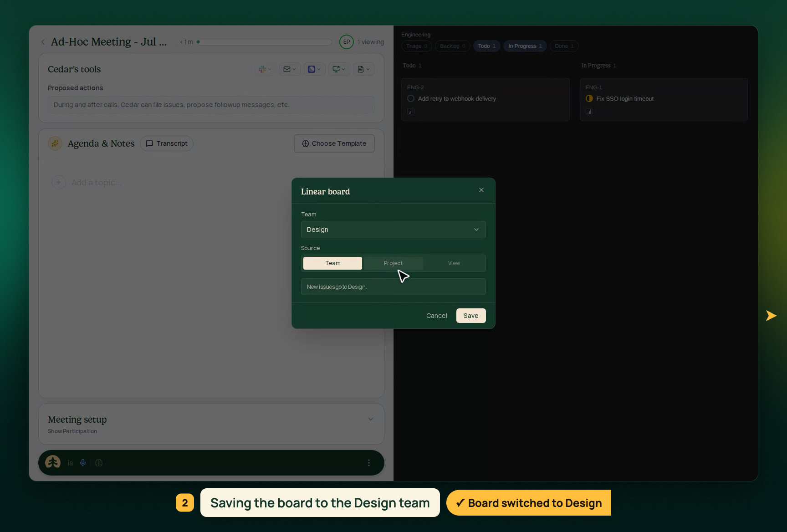
Task: Click the priority icon on ENG-1 card
Action: pyautogui.click(x=589, y=112)
